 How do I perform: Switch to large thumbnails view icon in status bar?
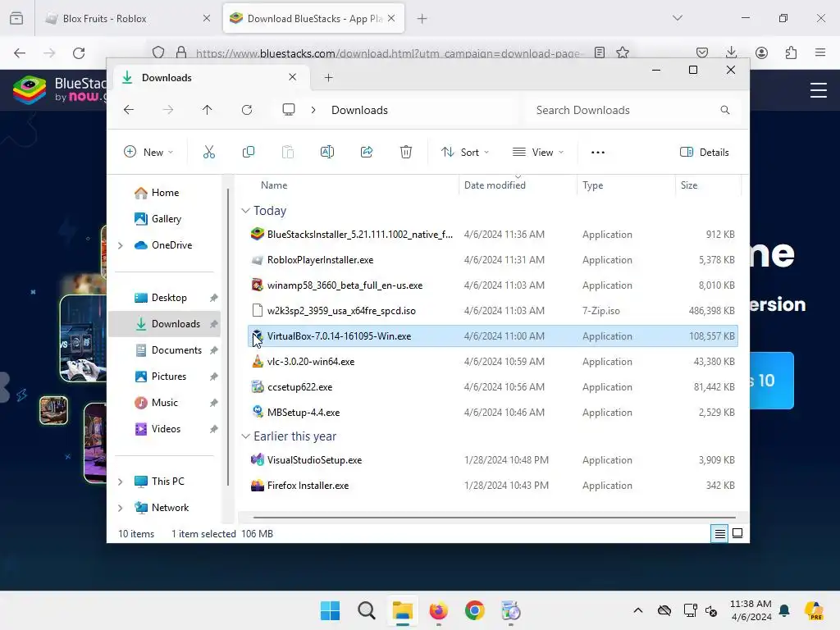pos(737,533)
